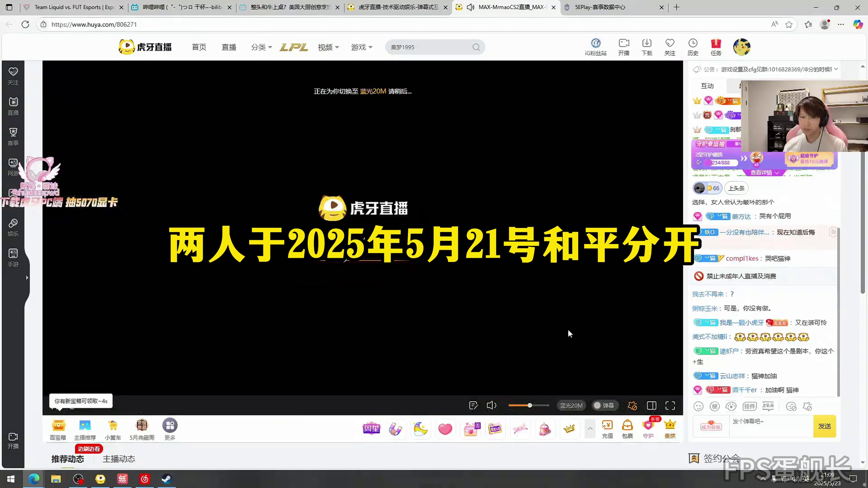The width and height of the screenshot is (868, 488).
Task: Open the 赛事 trophy icon in left sidebar
Action: pos(13,136)
